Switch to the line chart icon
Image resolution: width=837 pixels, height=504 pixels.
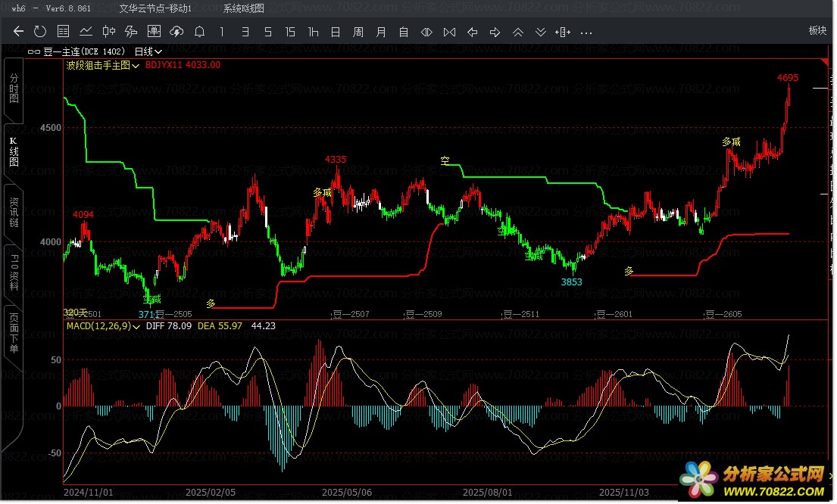pos(86,32)
